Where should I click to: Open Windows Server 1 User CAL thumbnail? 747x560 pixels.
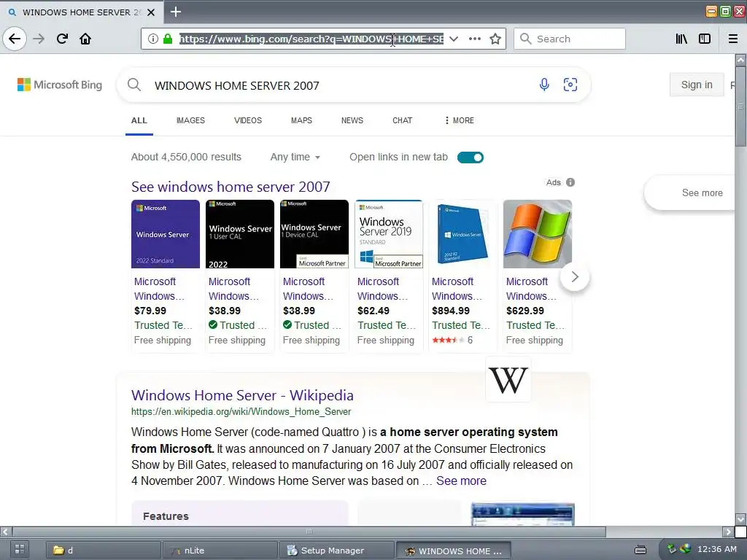pyautogui.click(x=239, y=234)
